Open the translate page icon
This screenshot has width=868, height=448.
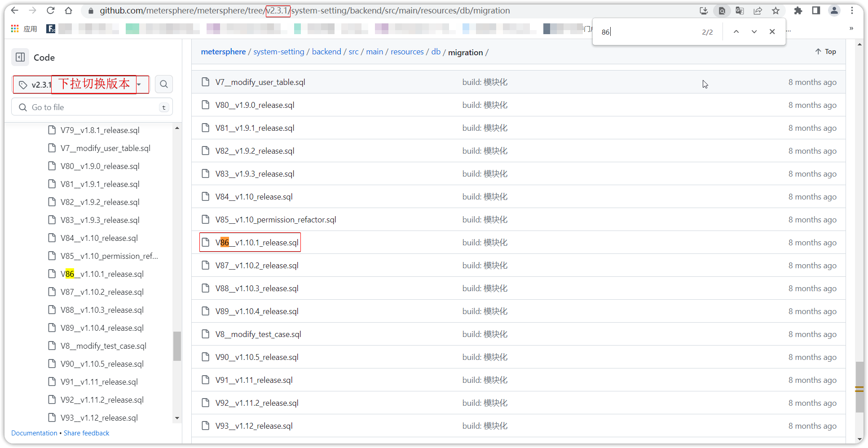coord(740,11)
